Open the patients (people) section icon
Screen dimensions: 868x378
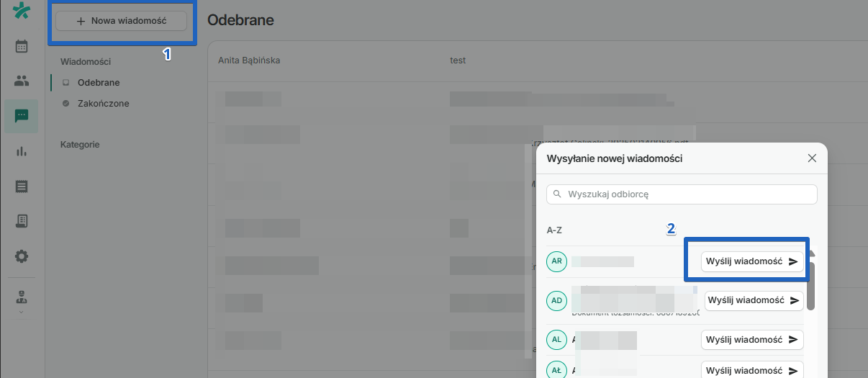[22, 81]
